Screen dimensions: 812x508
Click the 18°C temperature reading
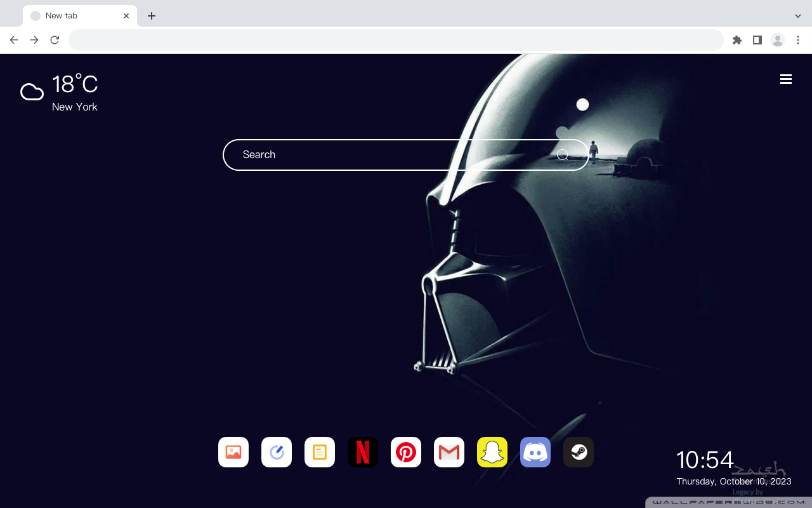pyautogui.click(x=75, y=84)
